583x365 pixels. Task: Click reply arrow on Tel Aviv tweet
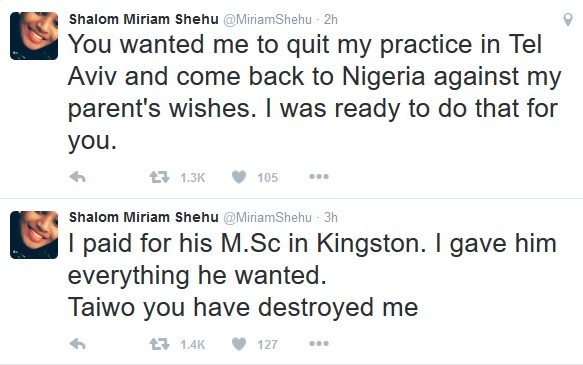pos(78,177)
